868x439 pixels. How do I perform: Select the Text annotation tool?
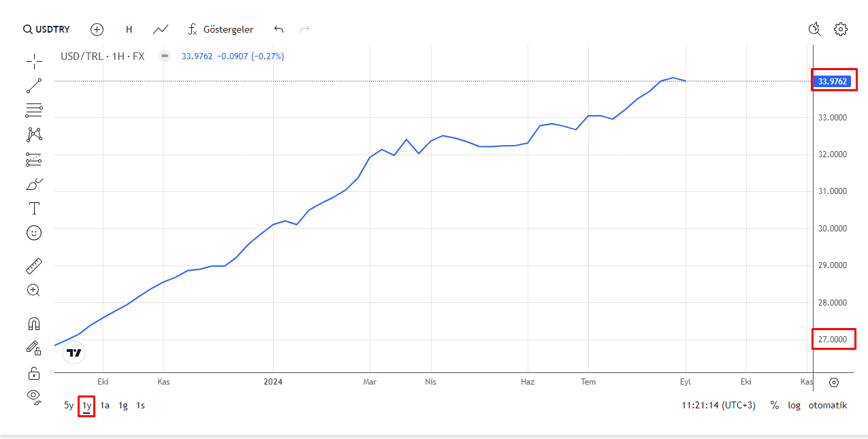pyautogui.click(x=34, y=208)
